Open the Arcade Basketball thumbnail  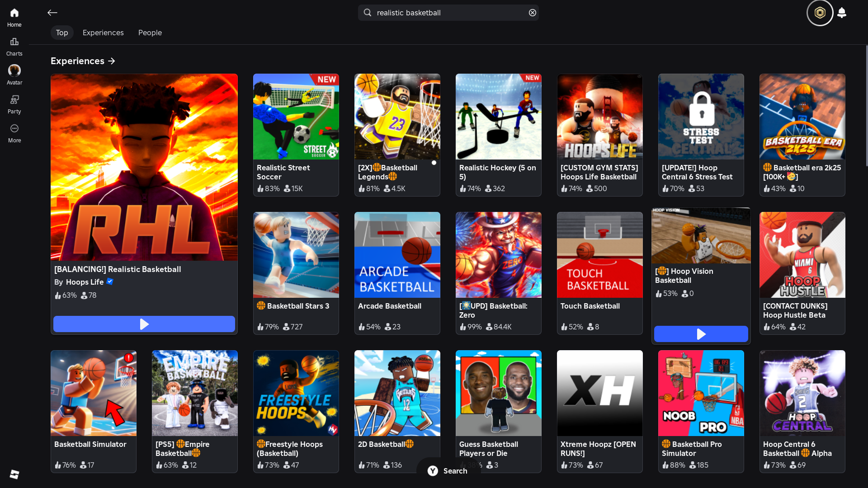[x=397, y=255]
